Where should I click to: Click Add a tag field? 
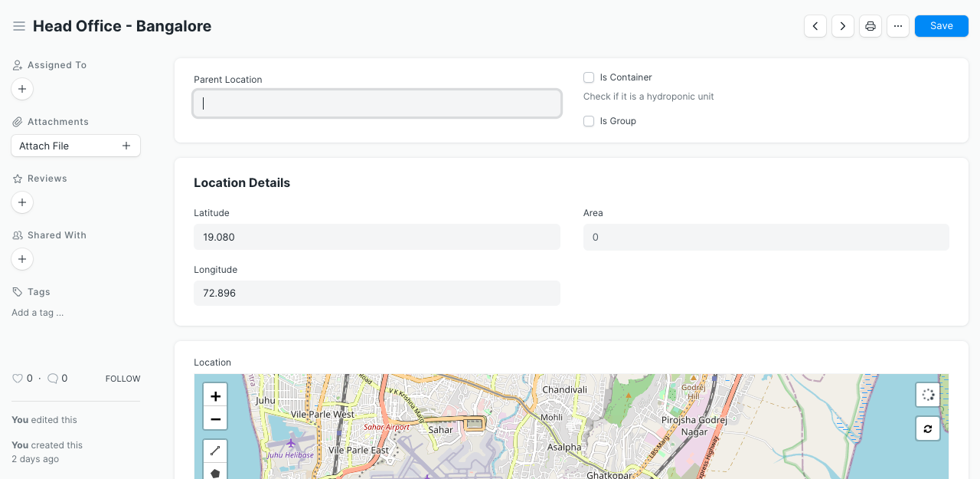(38, 313)
